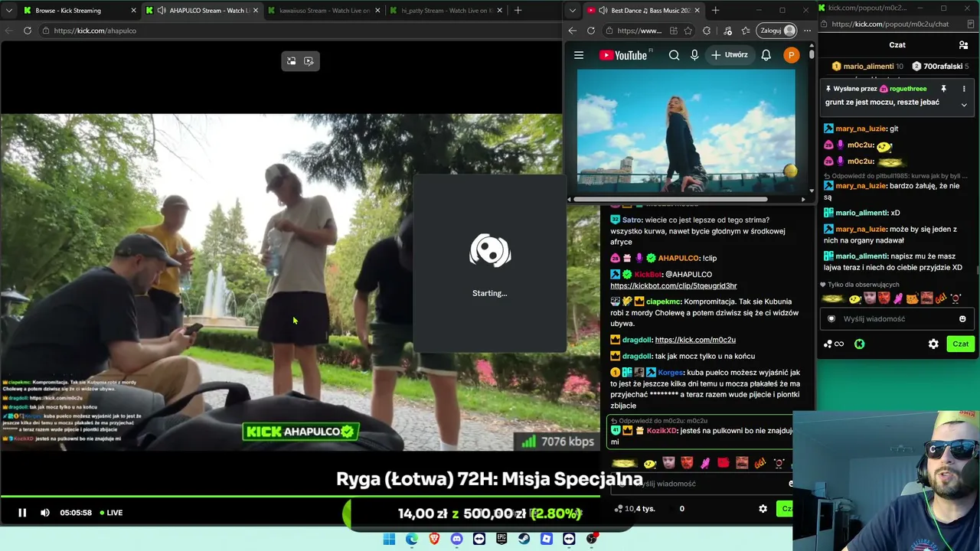Click the Korges username in chat

pyautogui.click(x=671, y=373)
